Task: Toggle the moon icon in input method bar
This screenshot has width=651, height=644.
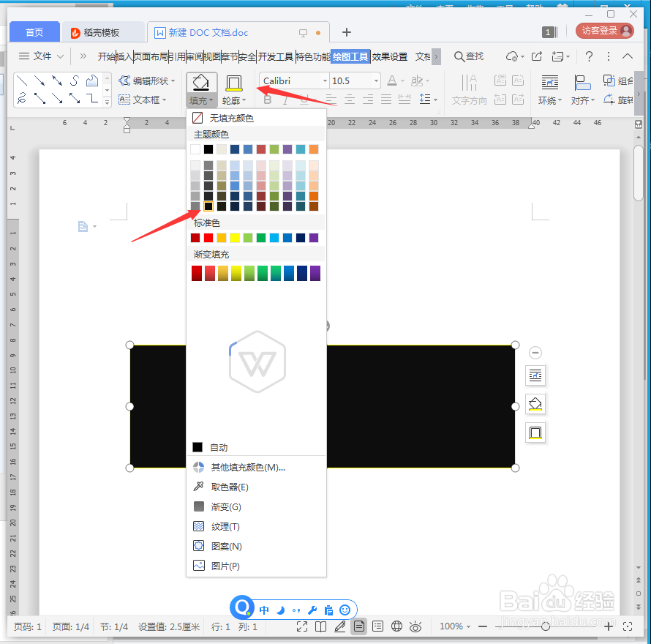Action: pyautogui.click(x=281, y=610)
